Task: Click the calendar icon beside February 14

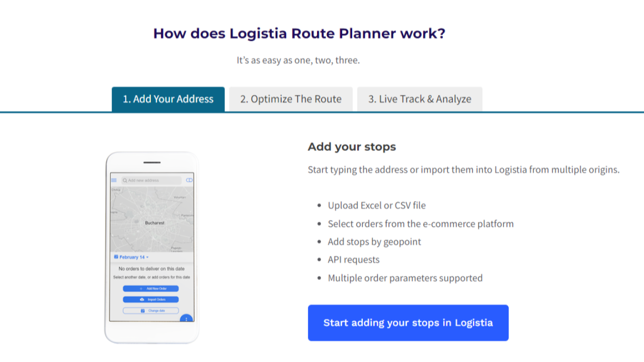Action: coord(116,257)
